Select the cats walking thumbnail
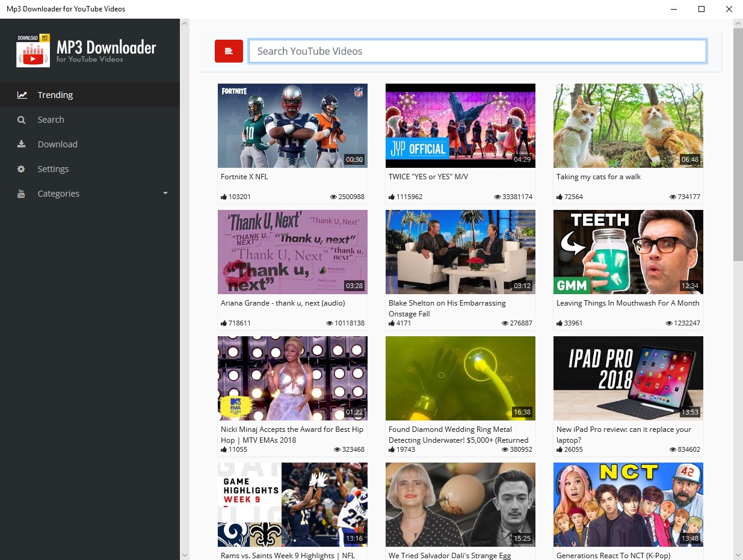Screen dimensions: 743x560 tap(628, 126)
